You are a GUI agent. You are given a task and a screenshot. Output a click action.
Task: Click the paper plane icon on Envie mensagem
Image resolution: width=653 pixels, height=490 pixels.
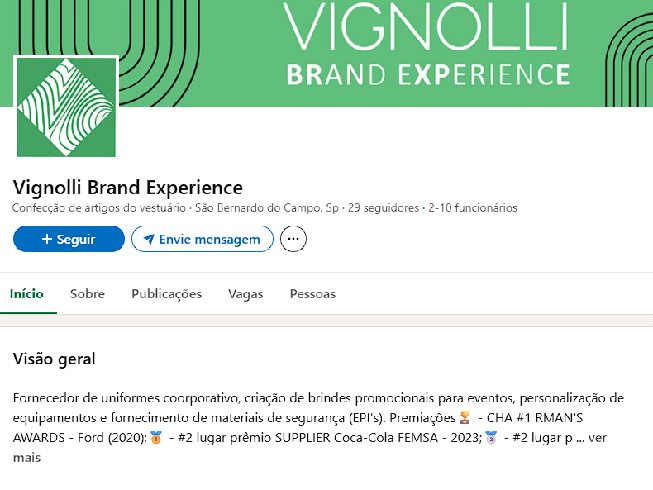(x=149, y=240)
